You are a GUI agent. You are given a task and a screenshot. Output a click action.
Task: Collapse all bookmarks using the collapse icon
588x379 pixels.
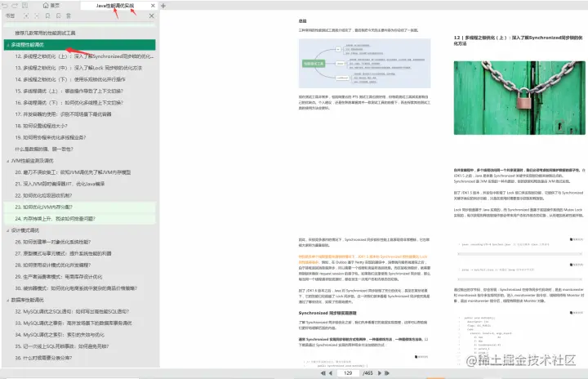pyautogui.click(x=37, y=16)
